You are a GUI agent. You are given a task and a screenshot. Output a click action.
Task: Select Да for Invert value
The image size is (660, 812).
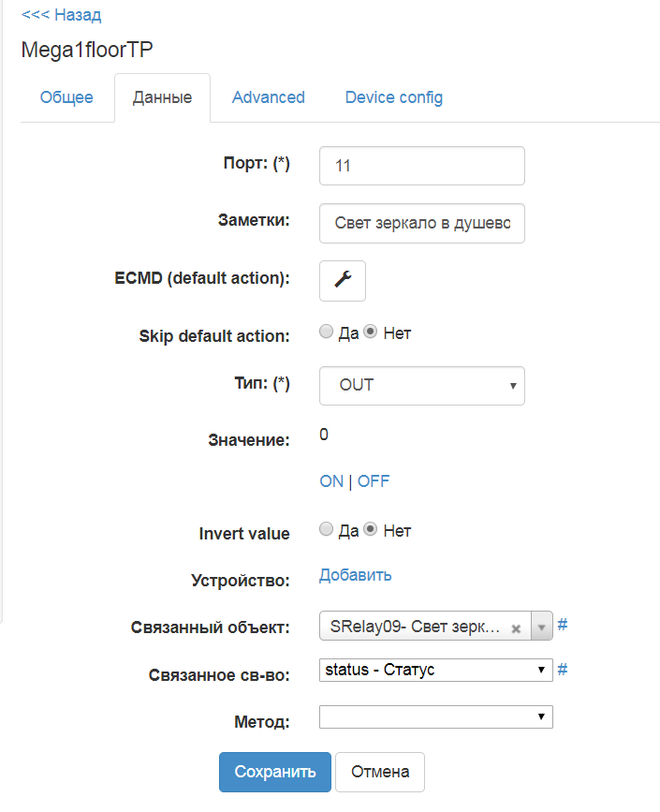[x=326, y=529]
